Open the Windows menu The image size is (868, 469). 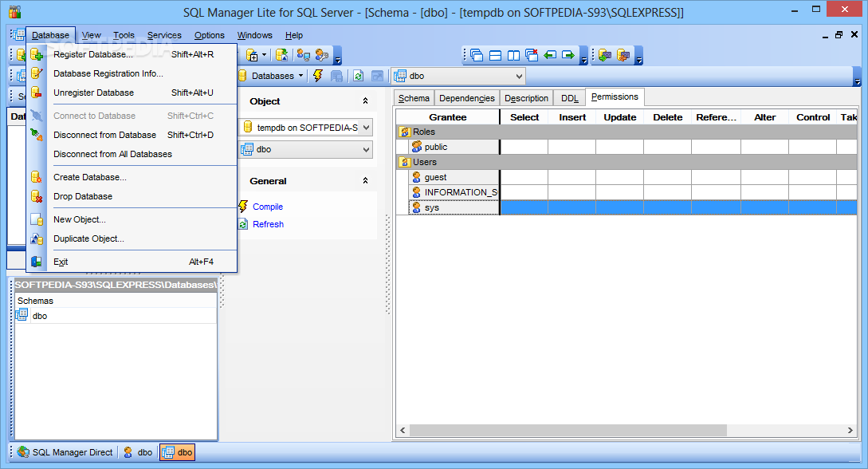(x=254, y=35)
